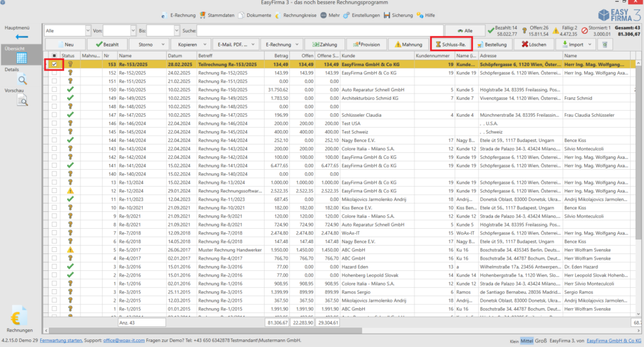The image size is (644, 347).
Task: Open the Übersicht grid view
Action: [21, 58]
